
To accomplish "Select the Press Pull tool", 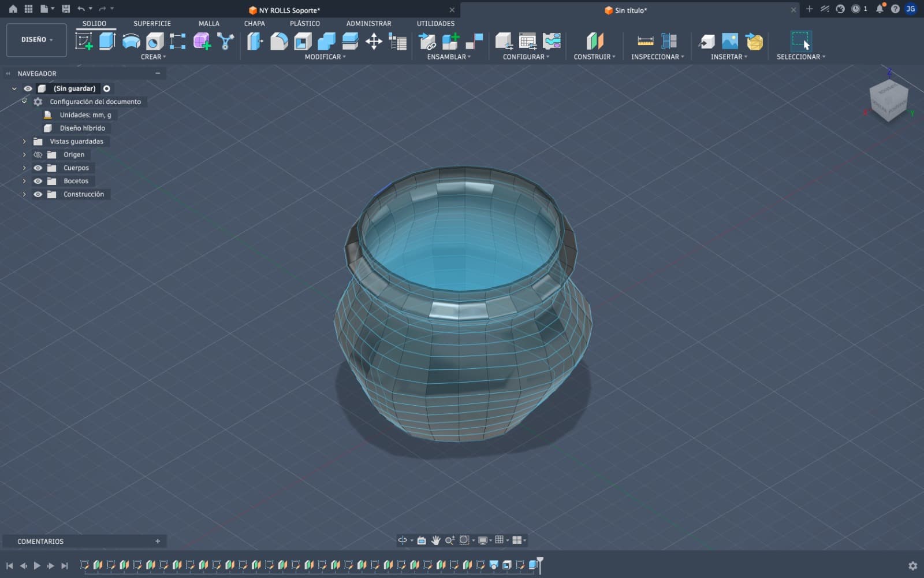I will coord(255,41).
